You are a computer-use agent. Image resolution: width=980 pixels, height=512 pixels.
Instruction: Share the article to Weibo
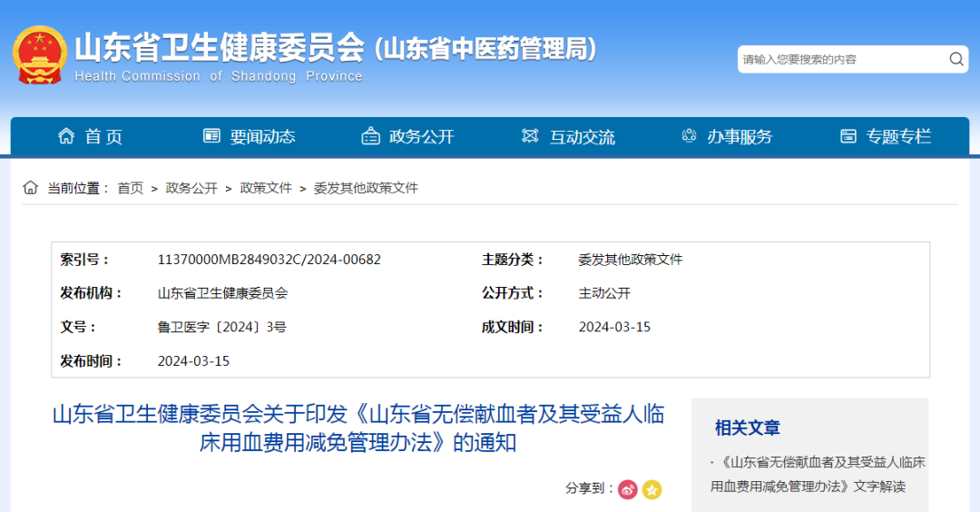click(x=628, y=489)
